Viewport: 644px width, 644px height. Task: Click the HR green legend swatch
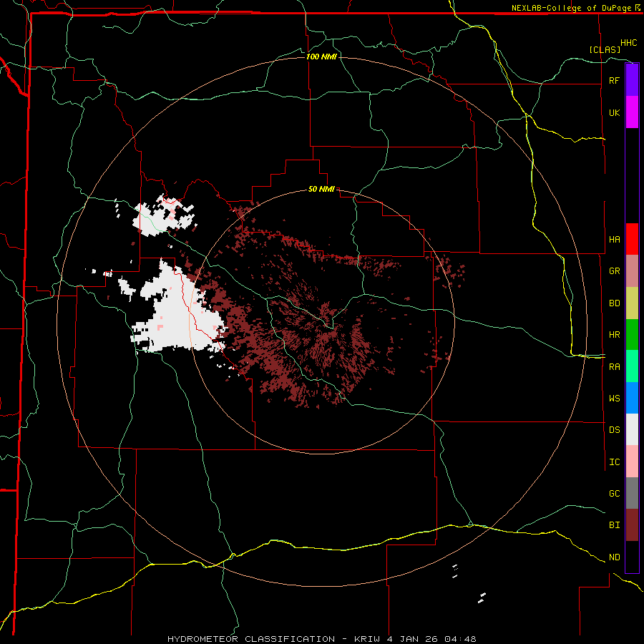click(632, 335)
